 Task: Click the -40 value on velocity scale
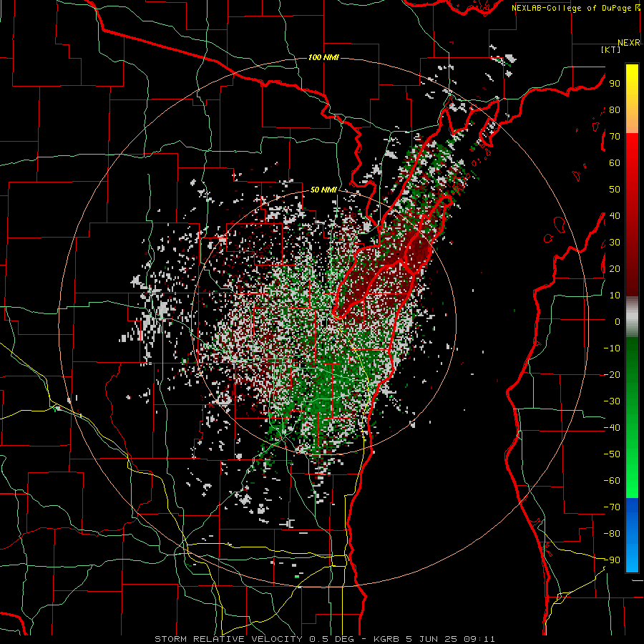point(612,428)
